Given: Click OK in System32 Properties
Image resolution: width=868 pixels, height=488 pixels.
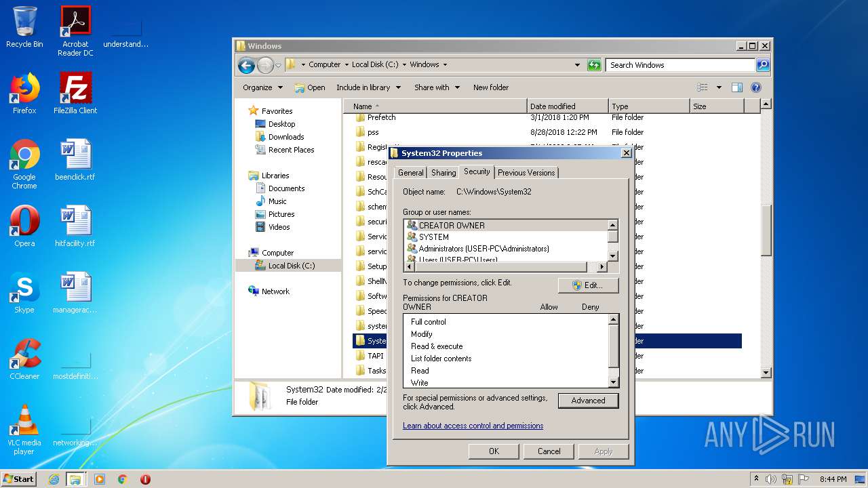Looking at the screenshot, I should [494, 451].
